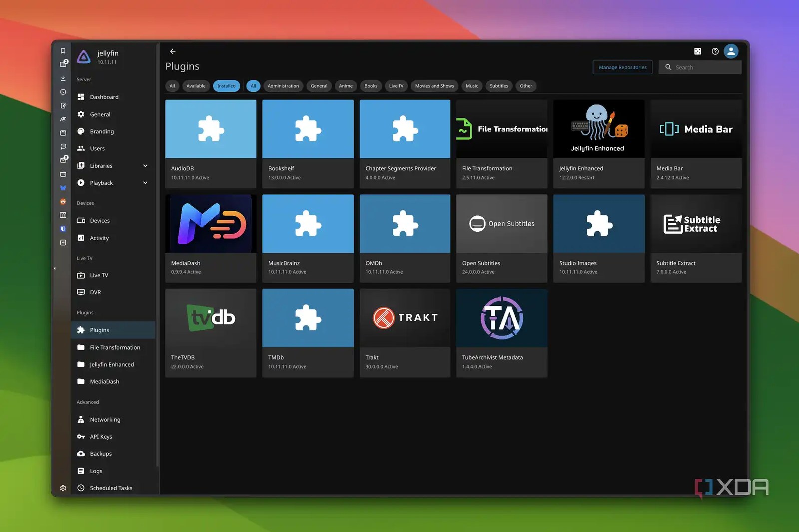
Task: Open the Open Subtitles plugin card
Action: tap(502, 239)
